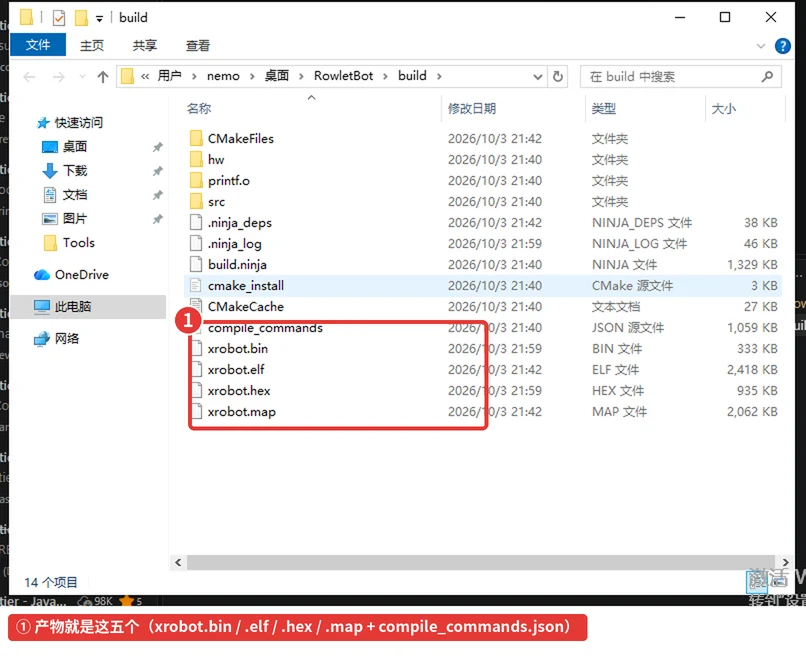
Task: Select the xrobot.map file icon
Action: click(196, 411)
